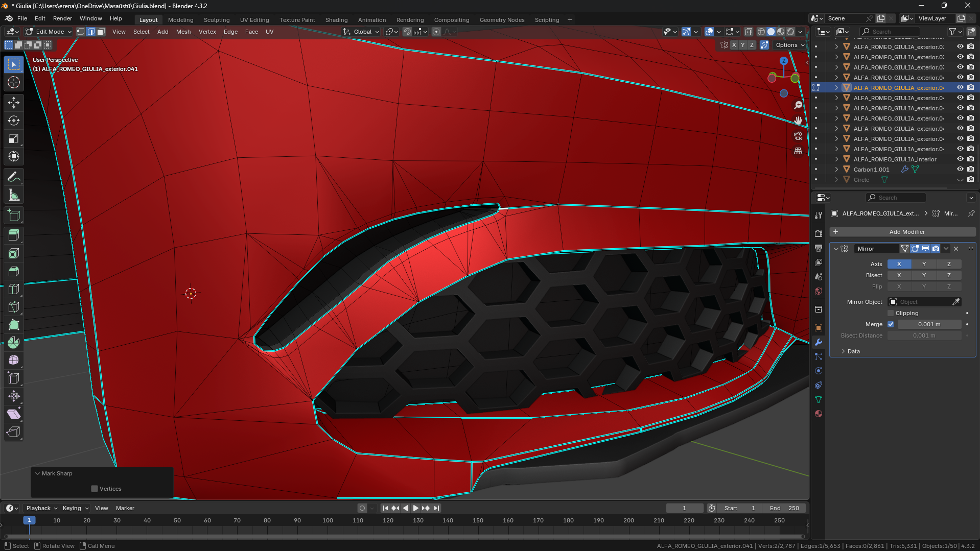Image resolution: width=980 pixels, height=551 pixels.
Task: Collapse the Mark Sharp operator panel
Action: click(x=37, y=473)
